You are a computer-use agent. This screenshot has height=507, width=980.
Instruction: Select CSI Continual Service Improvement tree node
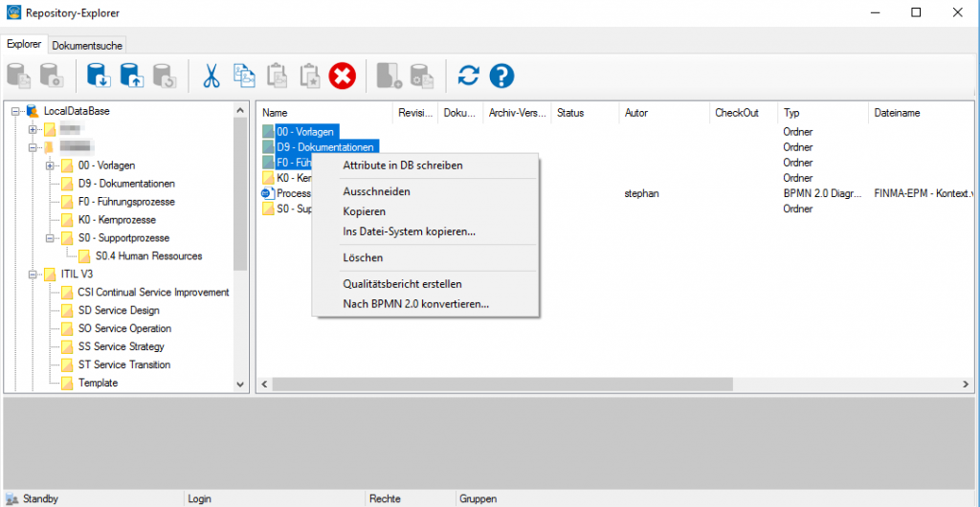(154, 292)
